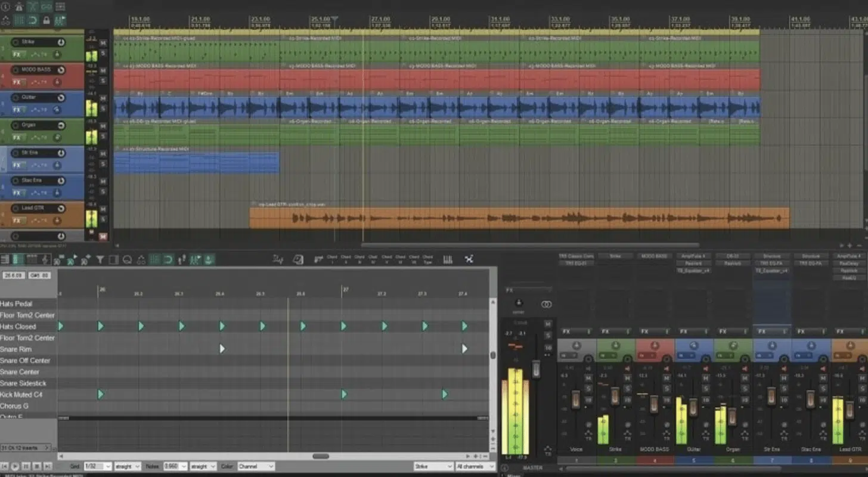This screenshot has height=477, width=868.
Task: Click the Strike channel volume fader in mixer
Action: coord(615,397)
